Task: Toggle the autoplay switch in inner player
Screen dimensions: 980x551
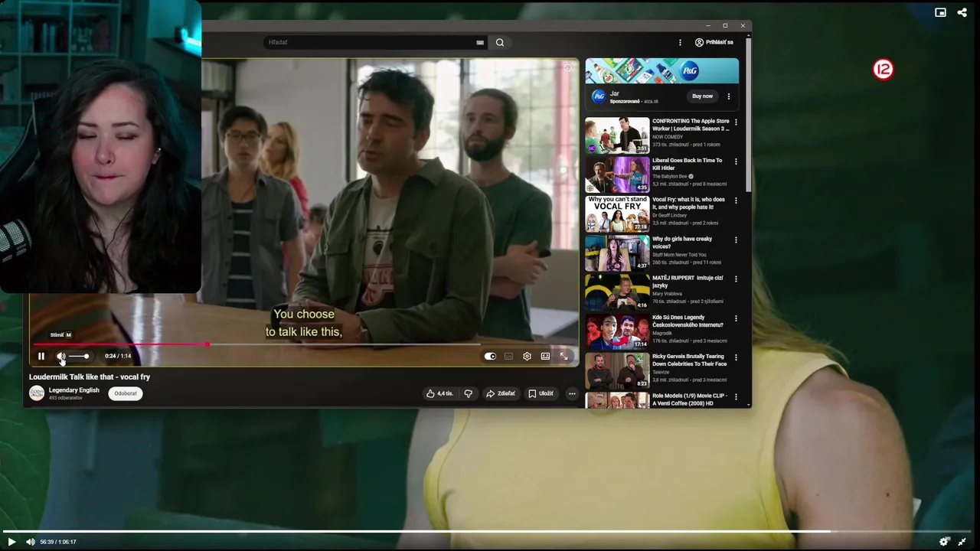Action: (x=490, y=356)
